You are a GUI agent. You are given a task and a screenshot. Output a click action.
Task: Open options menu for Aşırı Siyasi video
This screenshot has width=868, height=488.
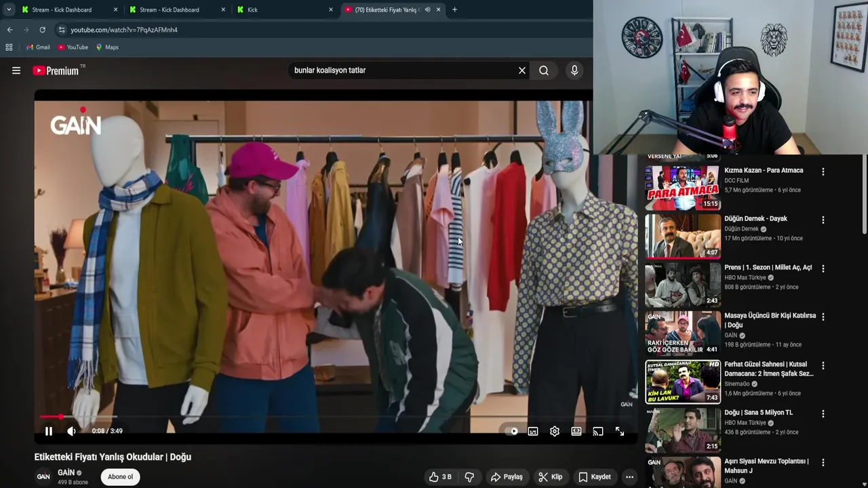click(x=823, y=463)
